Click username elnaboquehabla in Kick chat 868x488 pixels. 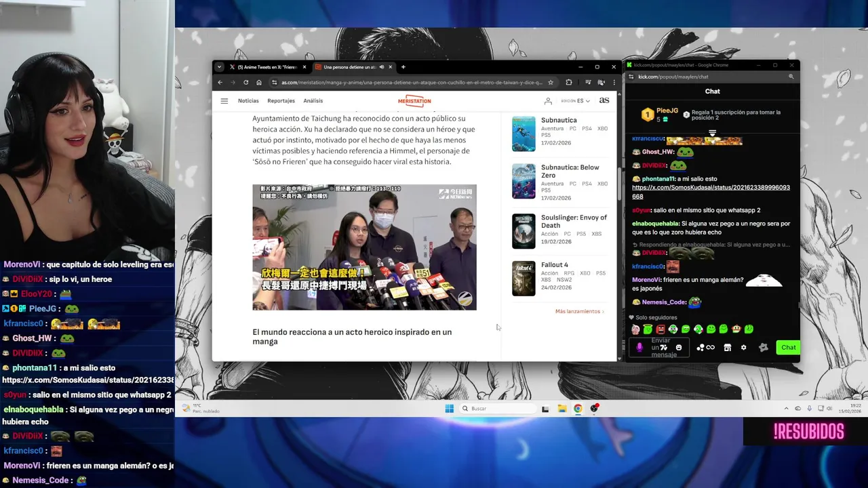[655, 224]
